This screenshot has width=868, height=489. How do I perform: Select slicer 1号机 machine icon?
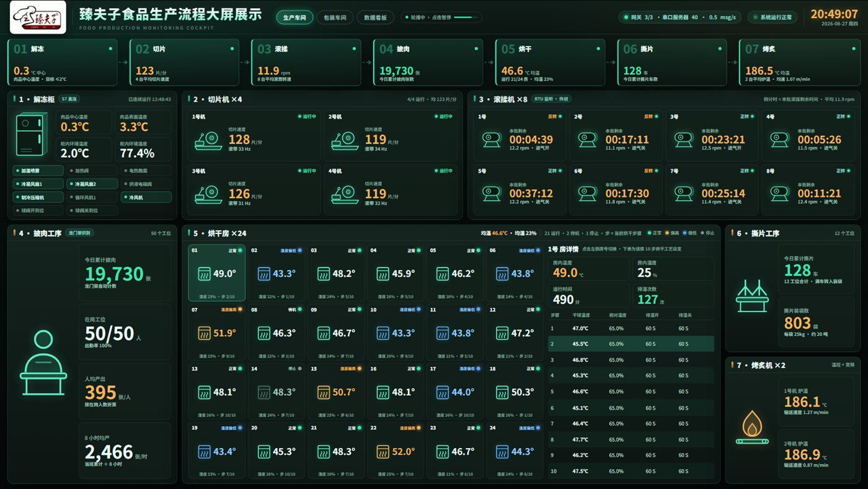[x=210, y=140]
